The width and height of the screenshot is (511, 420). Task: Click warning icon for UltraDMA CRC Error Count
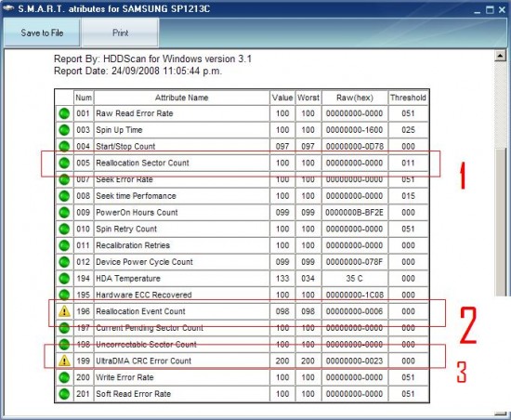click(x=64, y=361)
